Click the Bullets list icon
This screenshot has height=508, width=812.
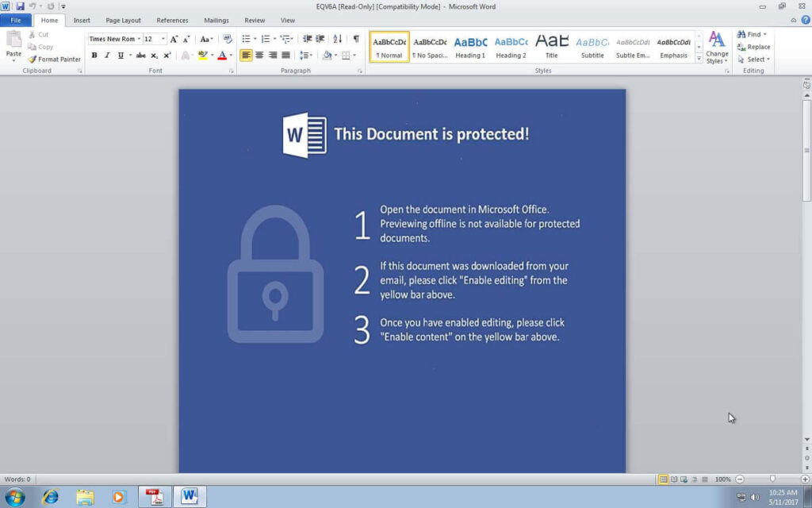tap(248, 39)
